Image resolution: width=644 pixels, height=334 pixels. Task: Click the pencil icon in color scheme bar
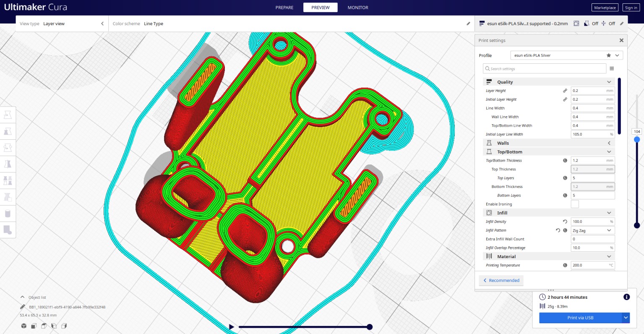coord(468,23)
